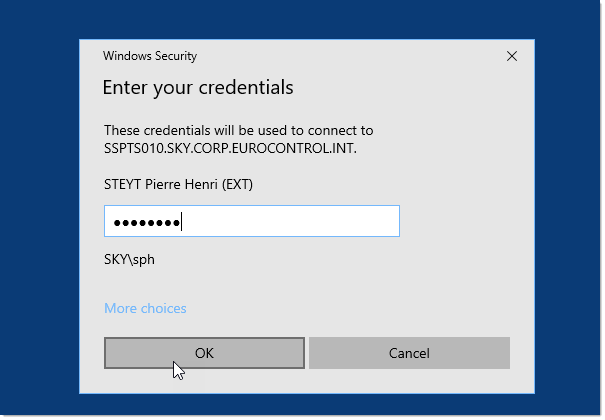Click empty title bar area beside Windows Security
The width and height of the screenshot is (605, 420).
(350, 57)
